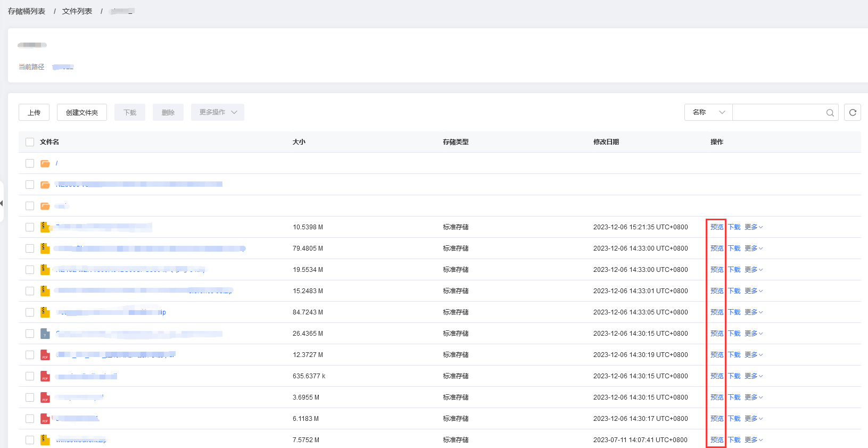Click the zip file icon of the 79.4805 M file
The width and height of the screenshot is (868, 448).
[x=45, y=248]
